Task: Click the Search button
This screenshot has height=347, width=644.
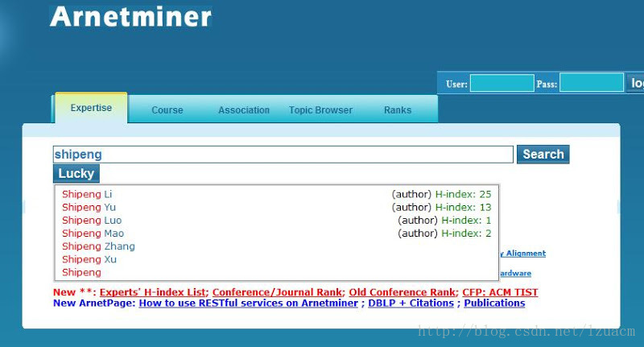Action: pos(543,155)
